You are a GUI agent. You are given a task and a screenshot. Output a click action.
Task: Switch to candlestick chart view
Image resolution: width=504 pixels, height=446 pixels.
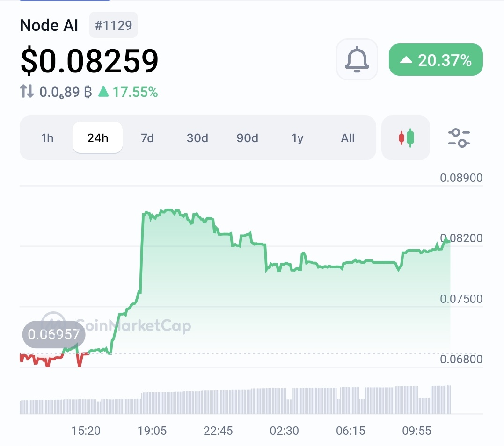[x=406, y=138]
